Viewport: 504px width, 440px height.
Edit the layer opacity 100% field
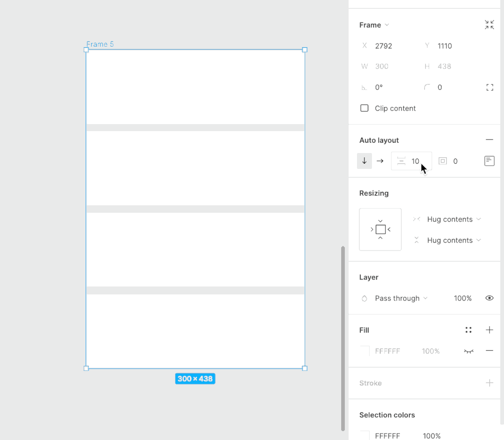tap(462, 298)
